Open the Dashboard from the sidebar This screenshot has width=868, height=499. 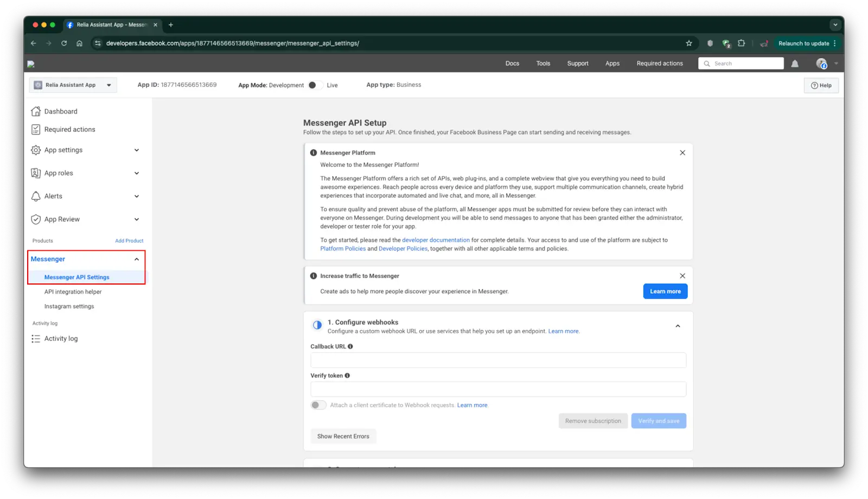(x=60, y=111)
